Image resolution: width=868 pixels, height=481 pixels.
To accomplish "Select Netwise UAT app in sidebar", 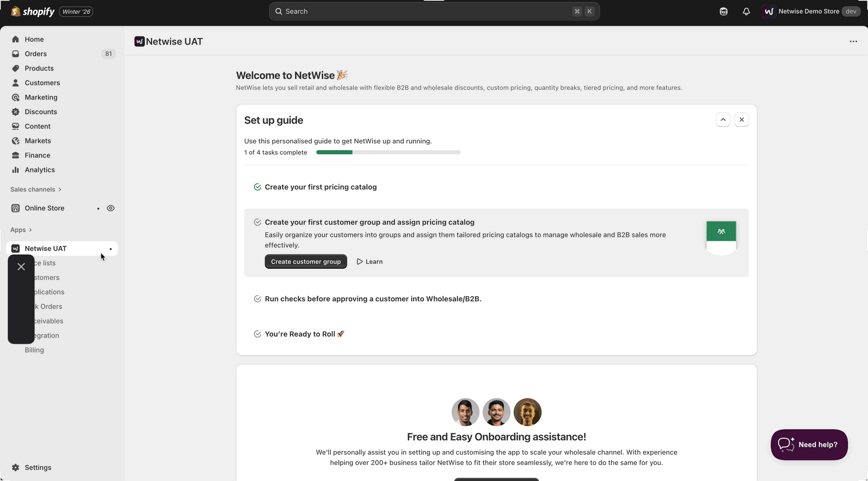I will [62, 249].
